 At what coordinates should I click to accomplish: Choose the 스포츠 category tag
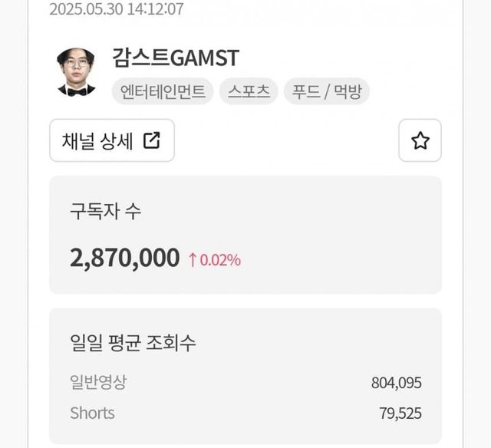249,92
